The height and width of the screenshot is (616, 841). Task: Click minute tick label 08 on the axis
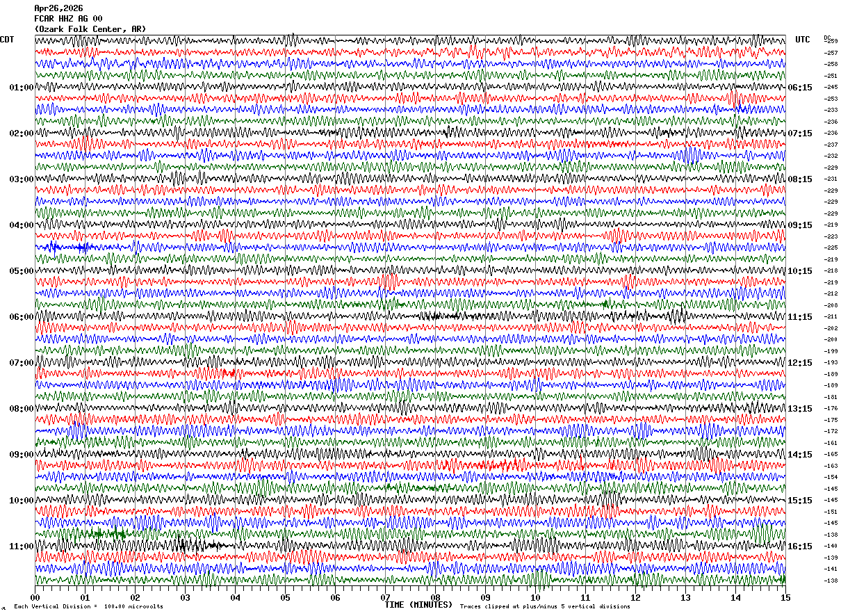(x=435, y=597)
